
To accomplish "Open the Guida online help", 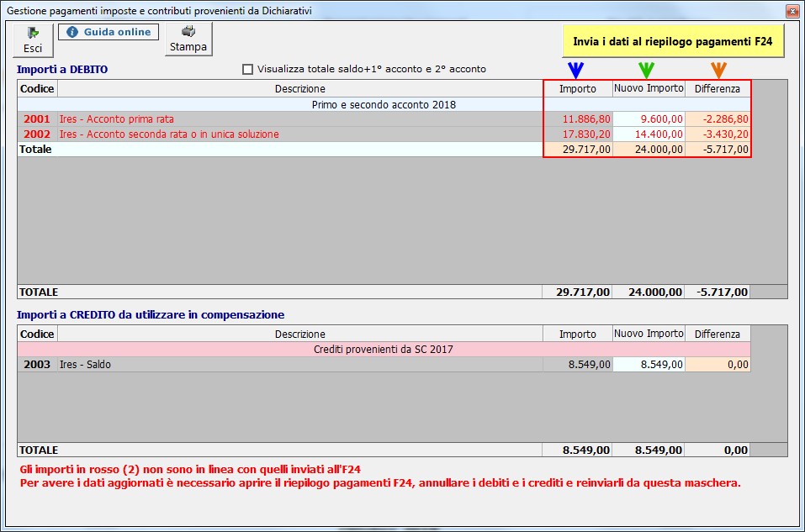I will pos(109,32).
